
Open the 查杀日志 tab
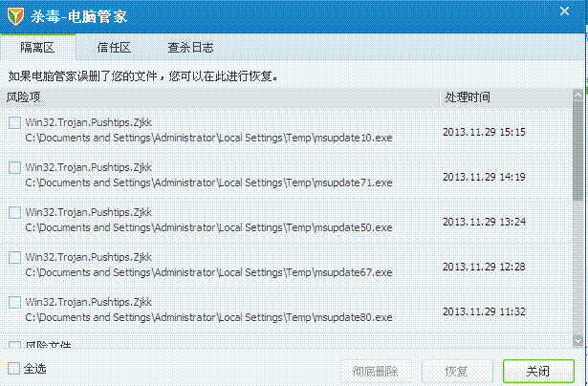click(190, 47)
